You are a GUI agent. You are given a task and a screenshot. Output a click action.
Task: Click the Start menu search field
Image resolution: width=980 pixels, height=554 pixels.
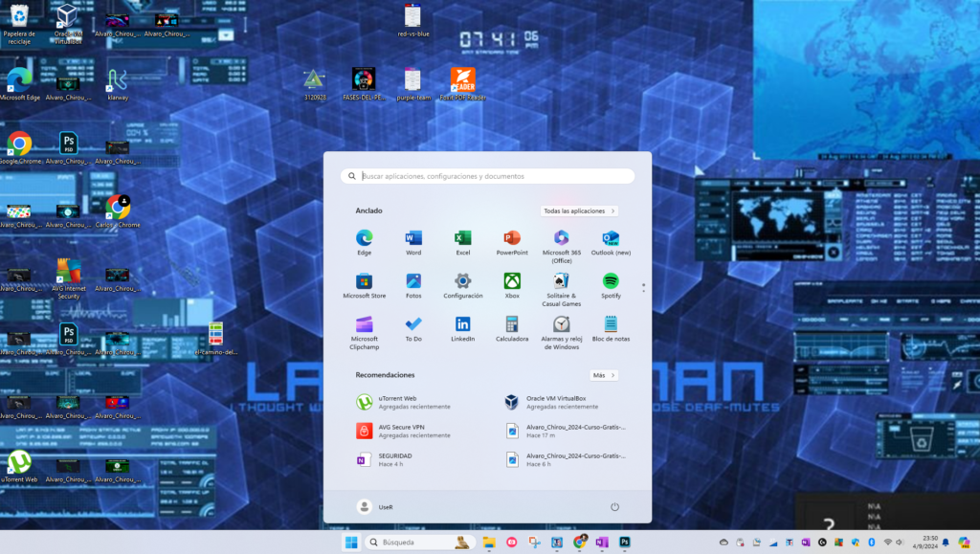488,176
